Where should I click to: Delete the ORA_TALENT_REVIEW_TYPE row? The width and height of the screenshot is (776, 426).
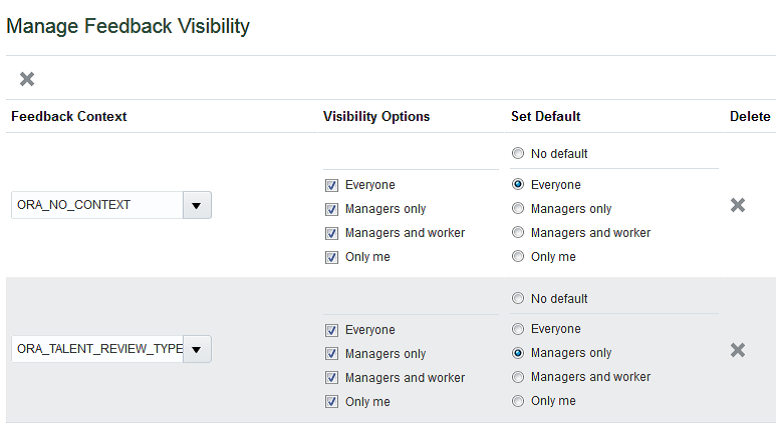[x=738, y=350]
